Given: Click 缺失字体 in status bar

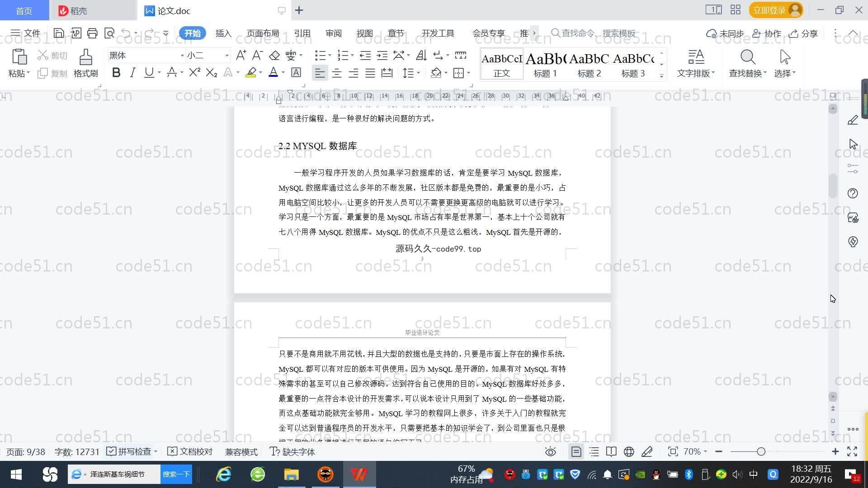Looking at the screenshot, I should pyautogui.click(x=292, y=451).
